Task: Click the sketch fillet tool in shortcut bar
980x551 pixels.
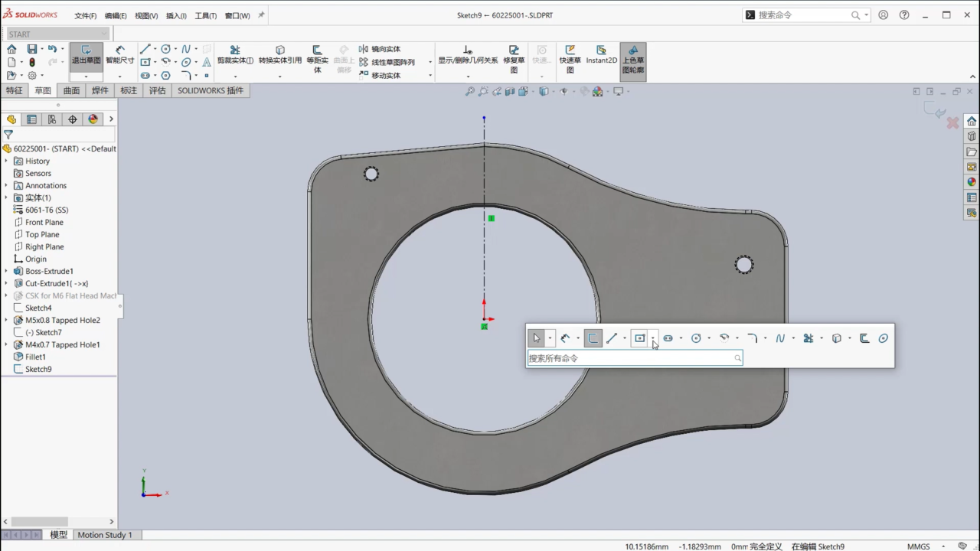Action: click(752, 338)
